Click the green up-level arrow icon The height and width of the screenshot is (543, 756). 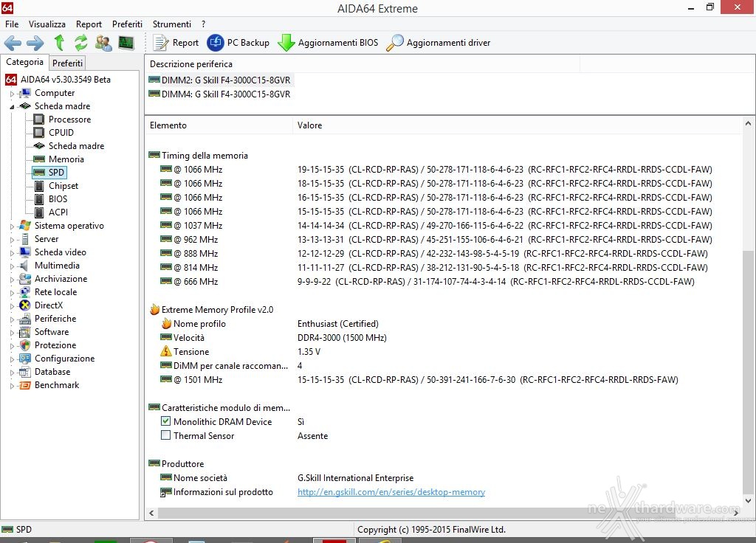point(59,43)
